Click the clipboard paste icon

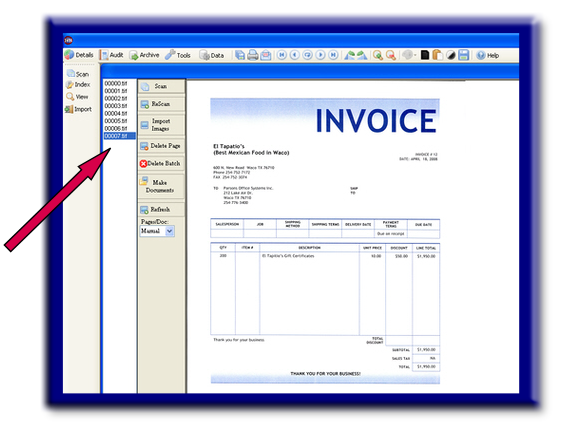(x=437, y=55)
